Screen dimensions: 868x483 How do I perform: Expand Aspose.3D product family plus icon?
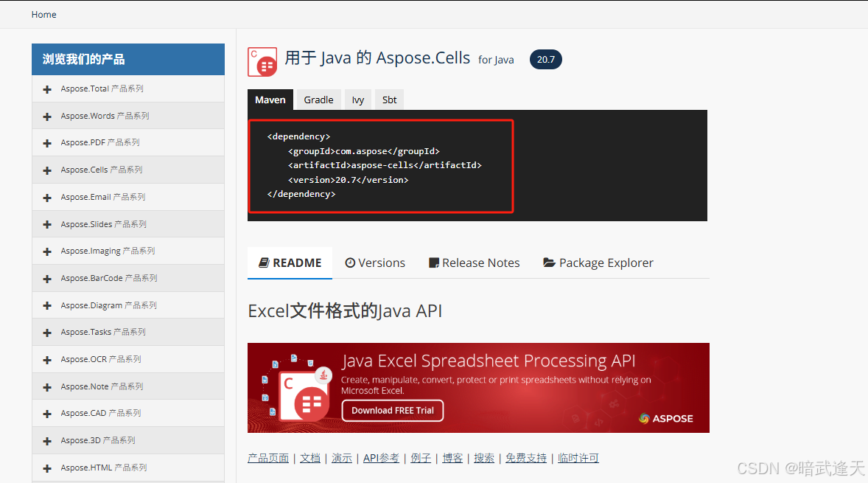pos(47,441)
